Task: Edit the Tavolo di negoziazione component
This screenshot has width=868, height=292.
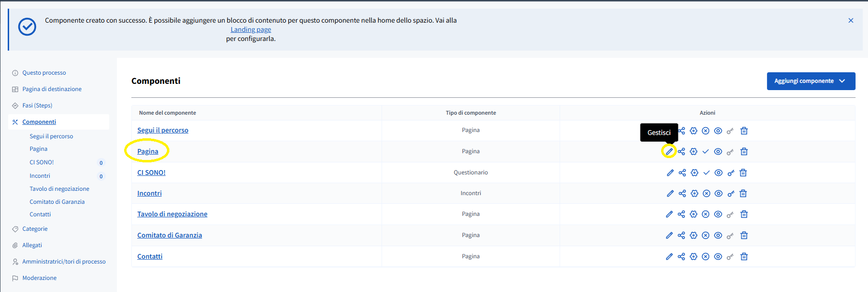Action: click(669, 214)
